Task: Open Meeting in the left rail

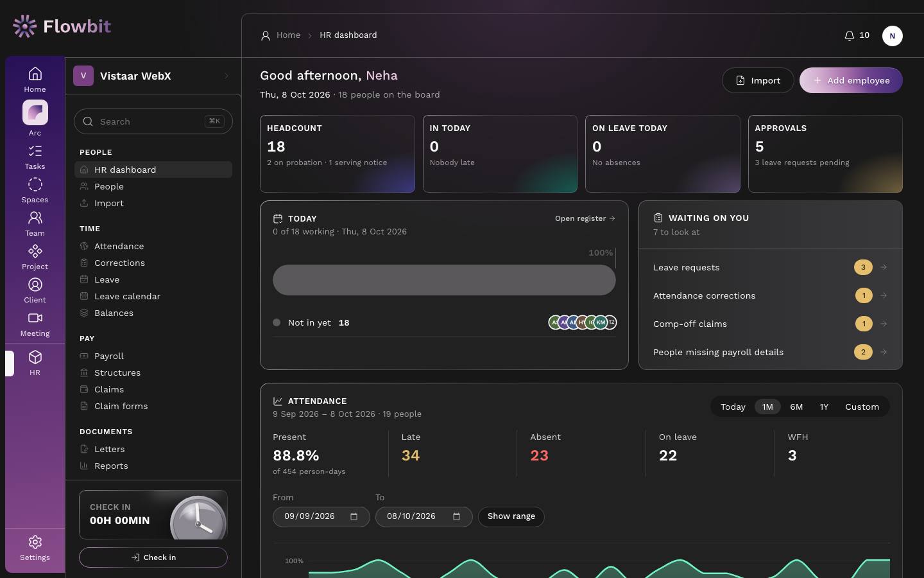Action: (x=35, y=324)
